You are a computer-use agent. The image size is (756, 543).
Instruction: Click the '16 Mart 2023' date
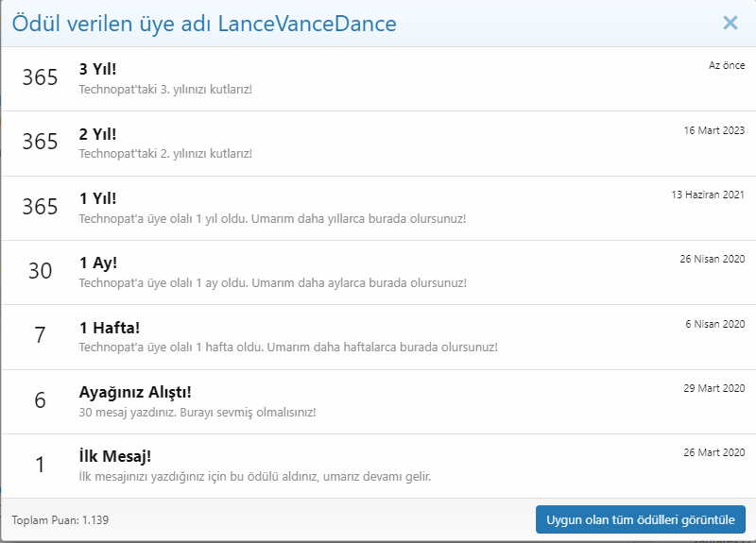click(x=713, y=130)
